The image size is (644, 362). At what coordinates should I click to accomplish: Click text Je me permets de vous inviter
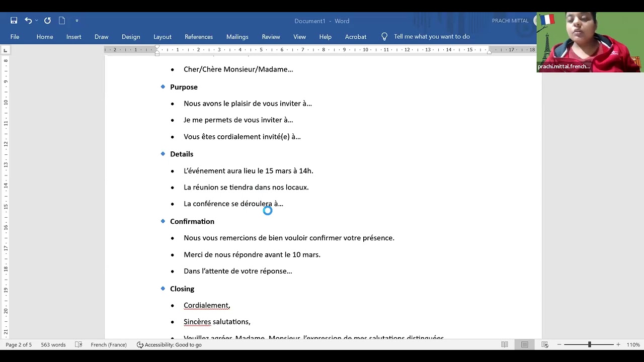233,120
